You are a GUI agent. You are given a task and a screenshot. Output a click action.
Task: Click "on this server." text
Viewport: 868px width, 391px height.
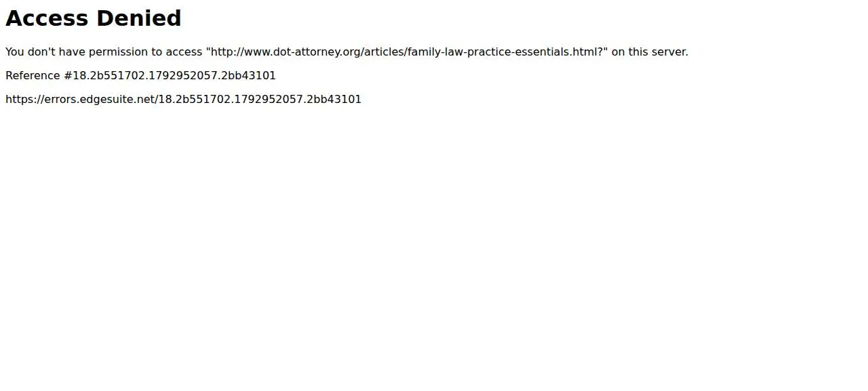[650, 52]
